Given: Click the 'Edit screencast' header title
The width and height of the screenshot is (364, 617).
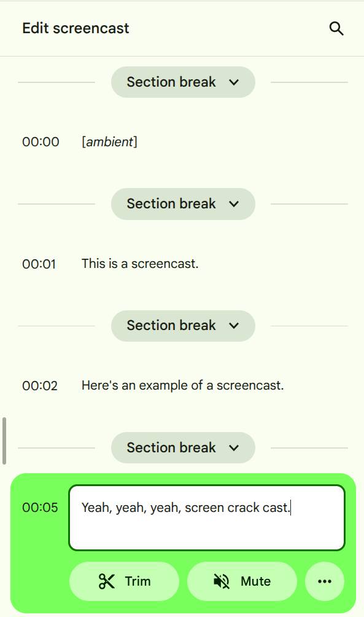Looking at the screenshot, I should 76,28.
